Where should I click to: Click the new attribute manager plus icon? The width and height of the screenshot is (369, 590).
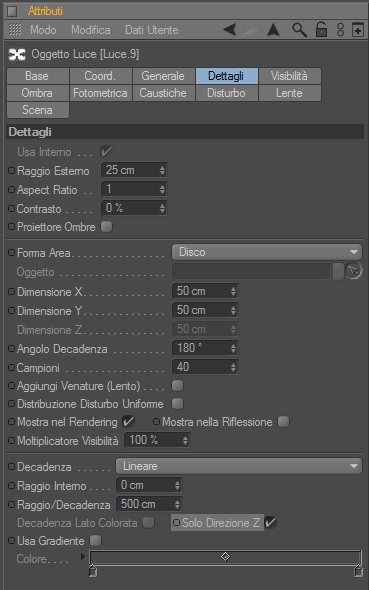(357, 30)
